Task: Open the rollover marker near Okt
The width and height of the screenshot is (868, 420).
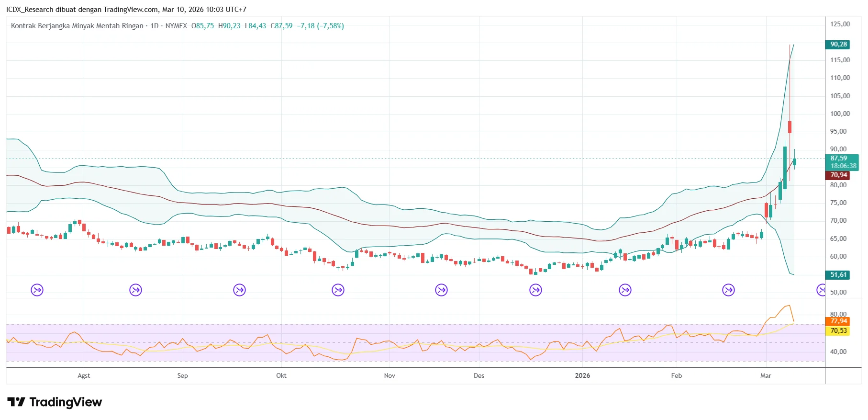Action: click(239, 290)
